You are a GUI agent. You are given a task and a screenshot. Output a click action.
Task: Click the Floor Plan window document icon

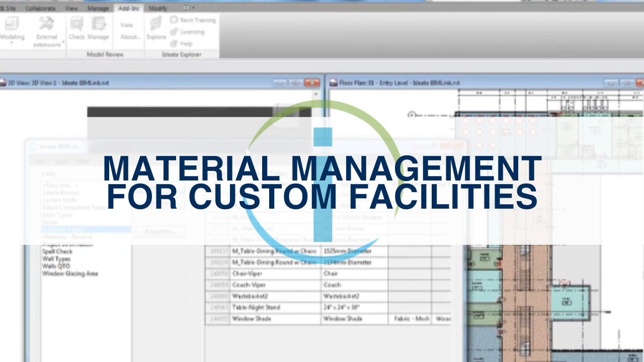(334, 82)
